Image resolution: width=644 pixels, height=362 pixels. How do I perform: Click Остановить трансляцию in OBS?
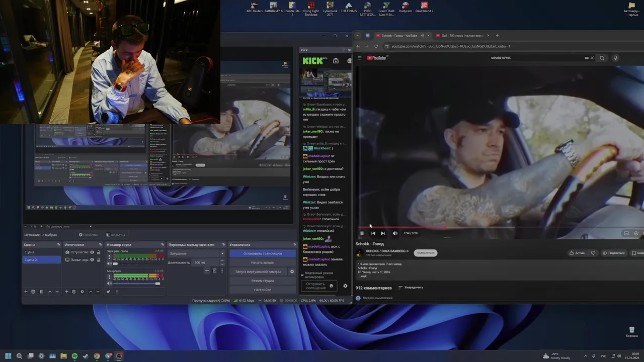[x=262, y=253]
